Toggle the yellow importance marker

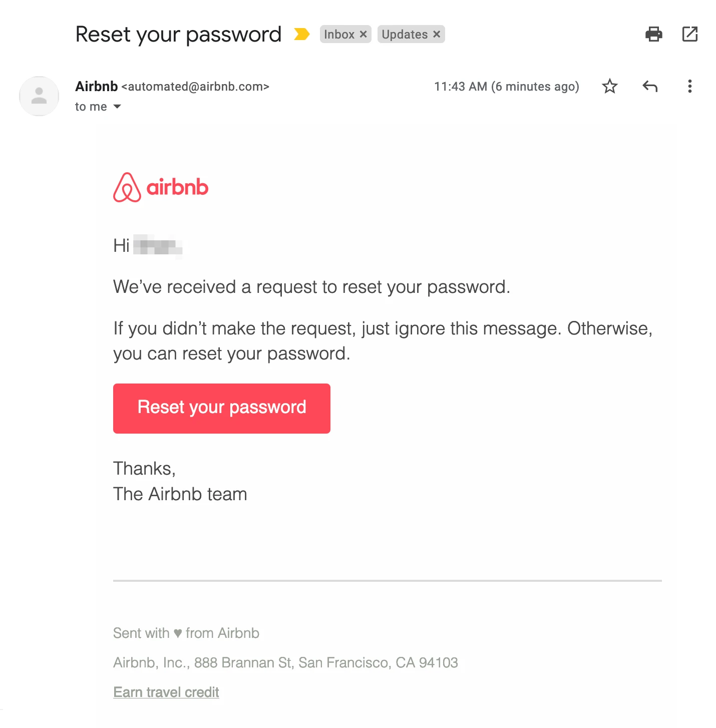click(x=301, y=35)
